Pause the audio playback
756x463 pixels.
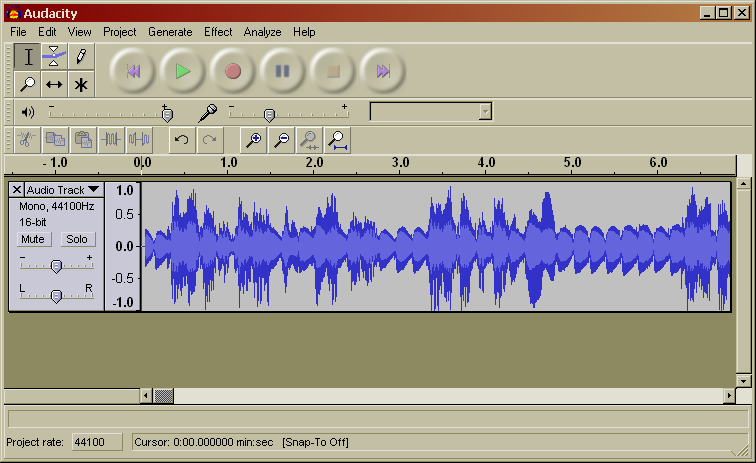(283, 71)
